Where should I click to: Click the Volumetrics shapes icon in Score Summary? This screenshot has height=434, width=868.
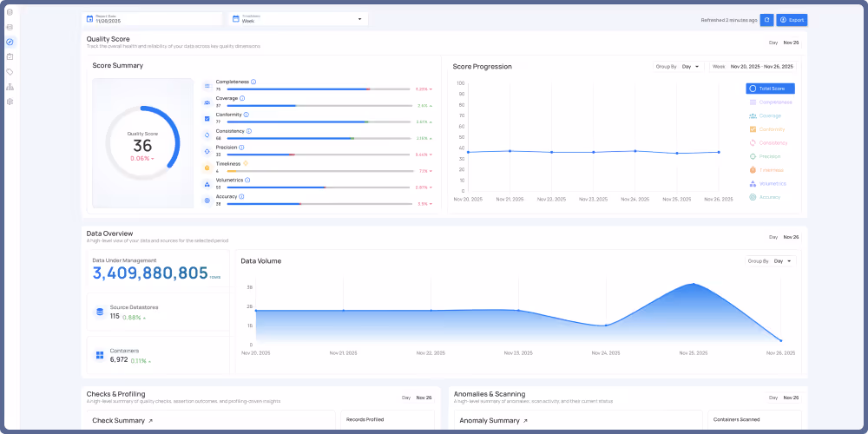point(207,184)
